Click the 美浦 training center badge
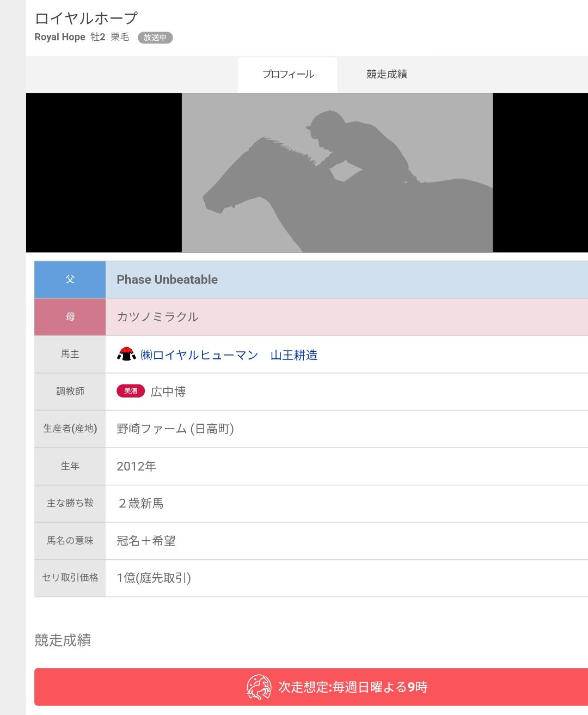 (131, 391)
